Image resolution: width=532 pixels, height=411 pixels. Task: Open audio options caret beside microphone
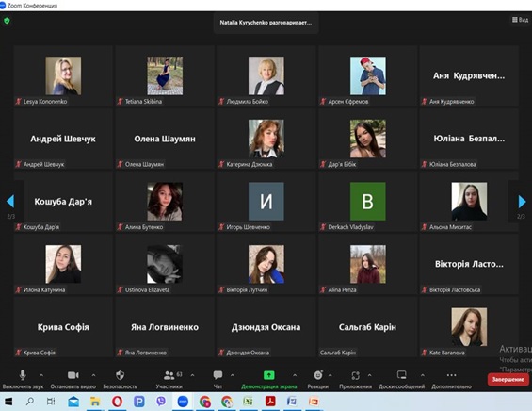[x=41, y=375]
